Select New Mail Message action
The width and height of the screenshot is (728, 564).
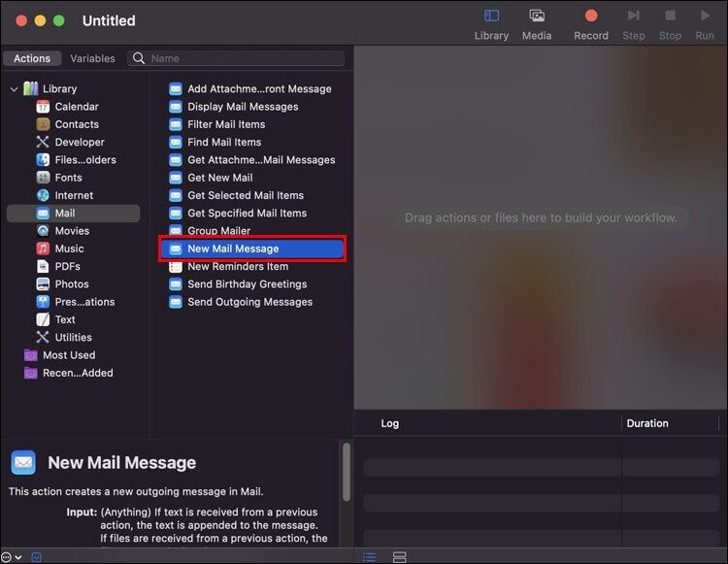tap(252, 249)
